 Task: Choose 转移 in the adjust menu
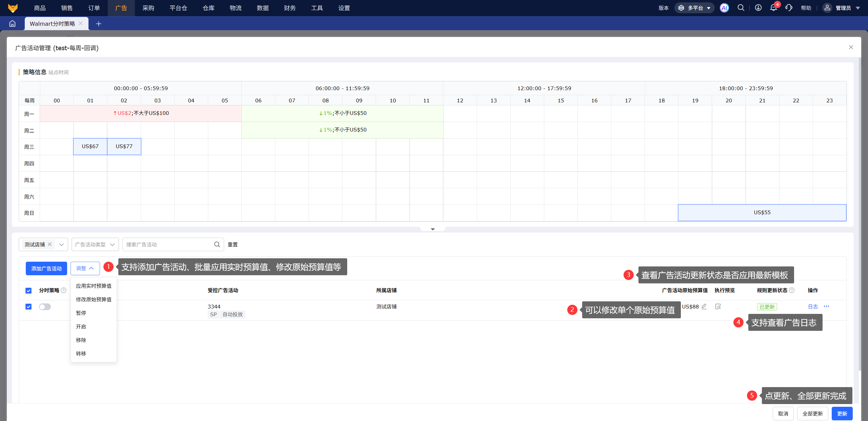81,354
